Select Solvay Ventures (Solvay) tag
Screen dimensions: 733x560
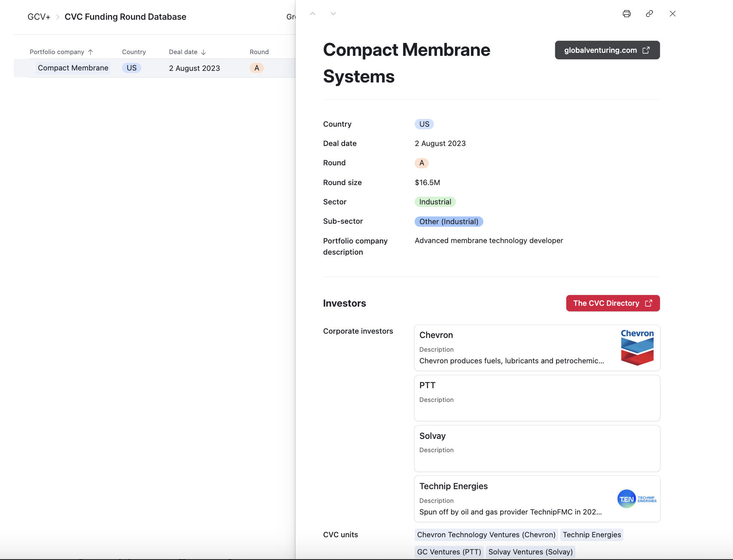[x=530, y=552]
